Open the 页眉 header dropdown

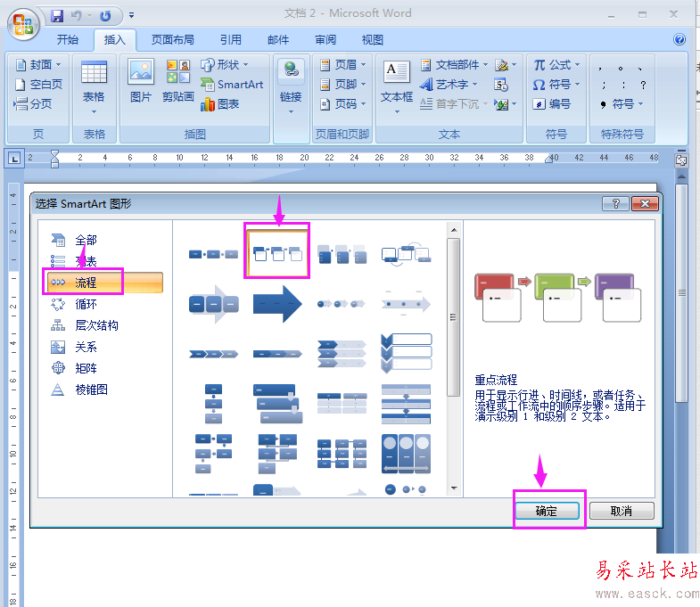point(342,65)
